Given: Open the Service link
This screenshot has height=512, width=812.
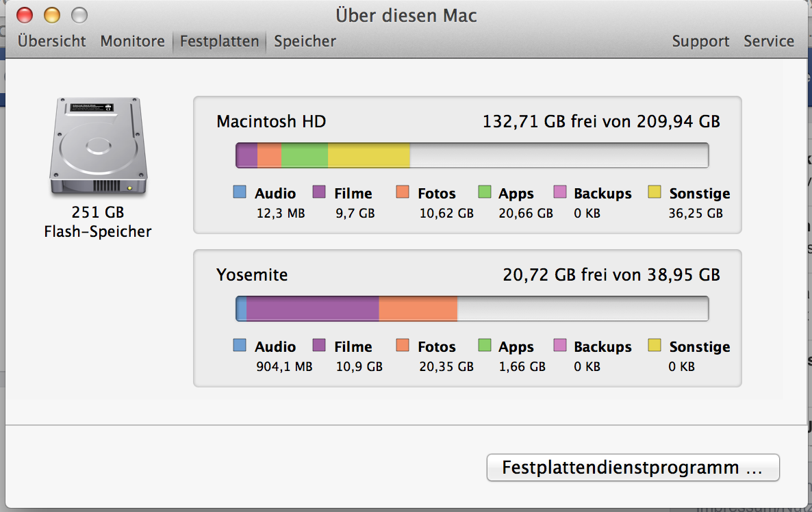Looking at the screenshot, I should click(769, 41).
